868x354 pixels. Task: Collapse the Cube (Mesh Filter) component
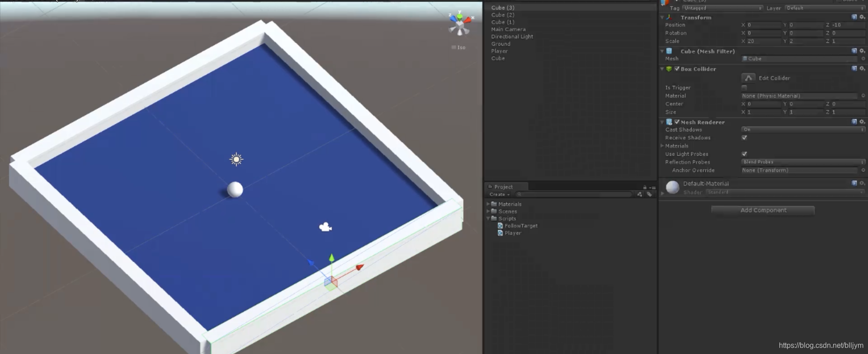662,51
